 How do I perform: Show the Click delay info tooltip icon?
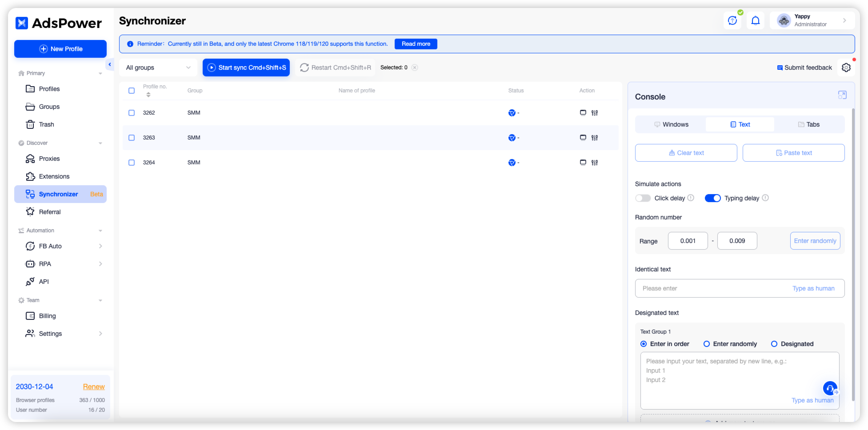pos(691,198)
